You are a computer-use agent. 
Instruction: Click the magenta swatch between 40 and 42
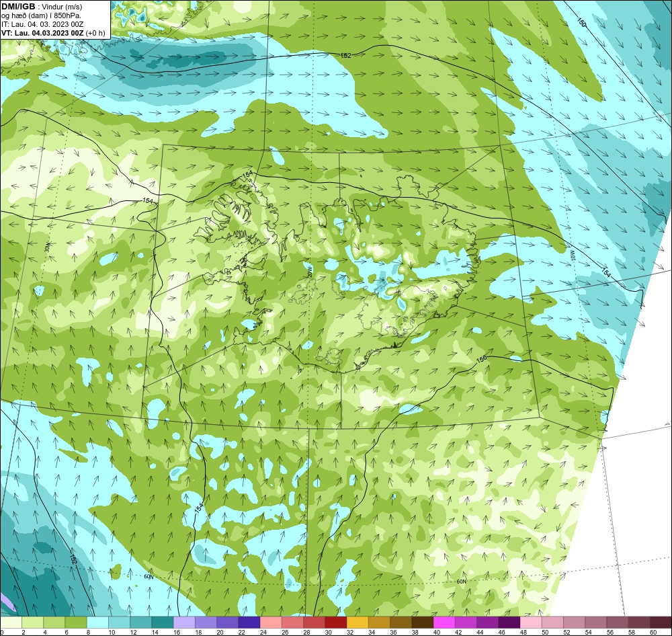coord(444,622)
